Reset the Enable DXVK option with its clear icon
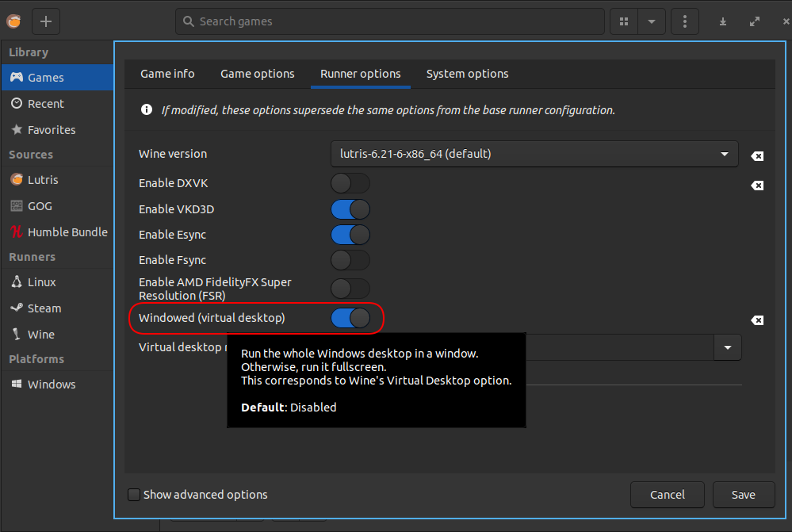The image size is (792, 532). coord(757,185)
